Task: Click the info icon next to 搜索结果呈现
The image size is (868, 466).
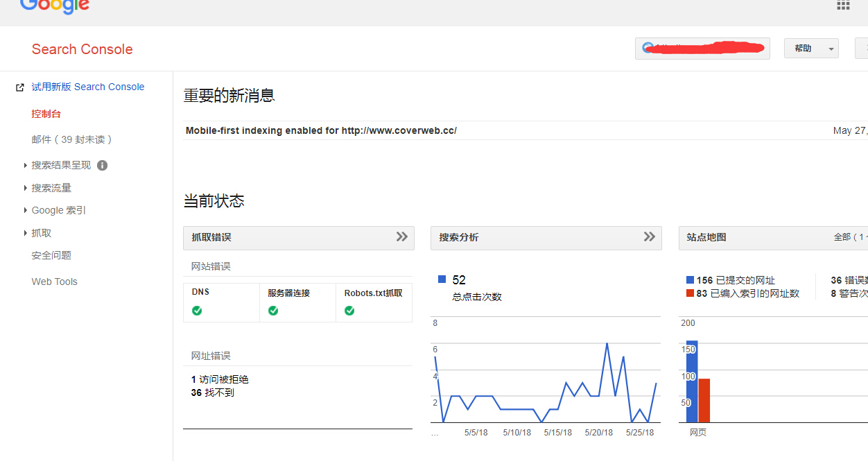Action: coord(102,165)
